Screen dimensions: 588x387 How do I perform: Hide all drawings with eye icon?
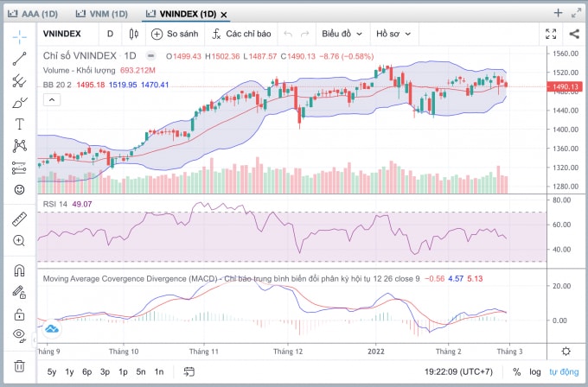(20, 334)
